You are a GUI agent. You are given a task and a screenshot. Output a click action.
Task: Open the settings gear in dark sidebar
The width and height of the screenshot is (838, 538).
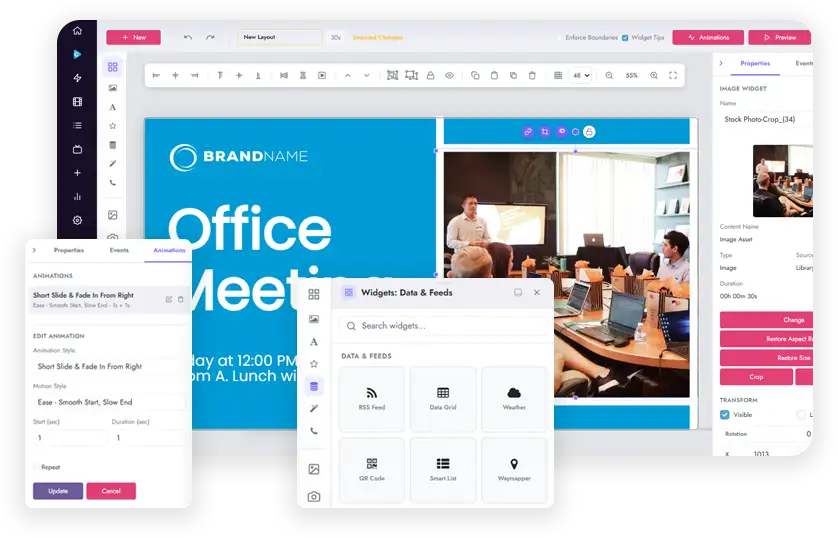(77, 220)
